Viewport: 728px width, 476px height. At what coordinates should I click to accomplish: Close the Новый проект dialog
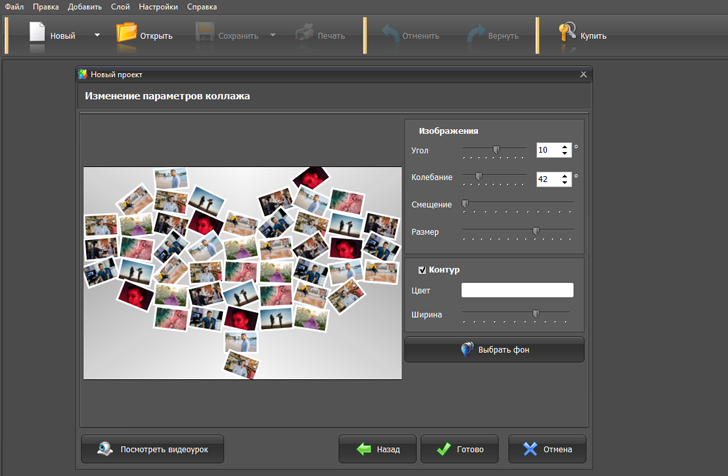click(x=584, y=75)
